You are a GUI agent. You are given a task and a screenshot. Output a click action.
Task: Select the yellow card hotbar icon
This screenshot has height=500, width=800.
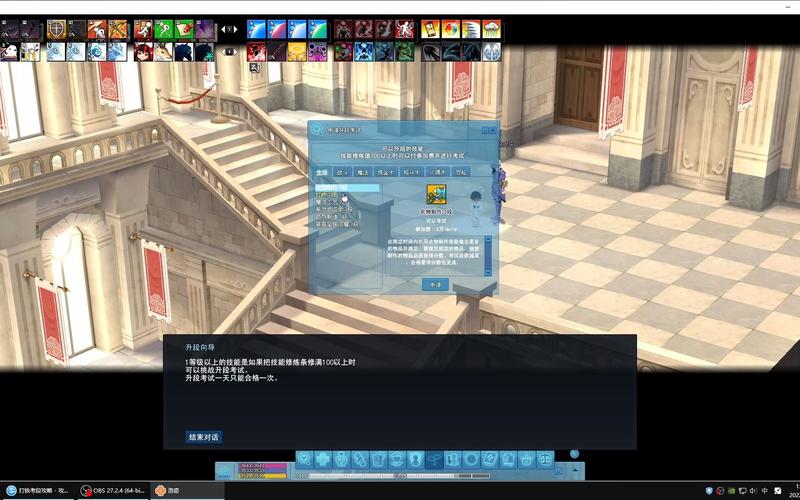[x=431, y=30]
